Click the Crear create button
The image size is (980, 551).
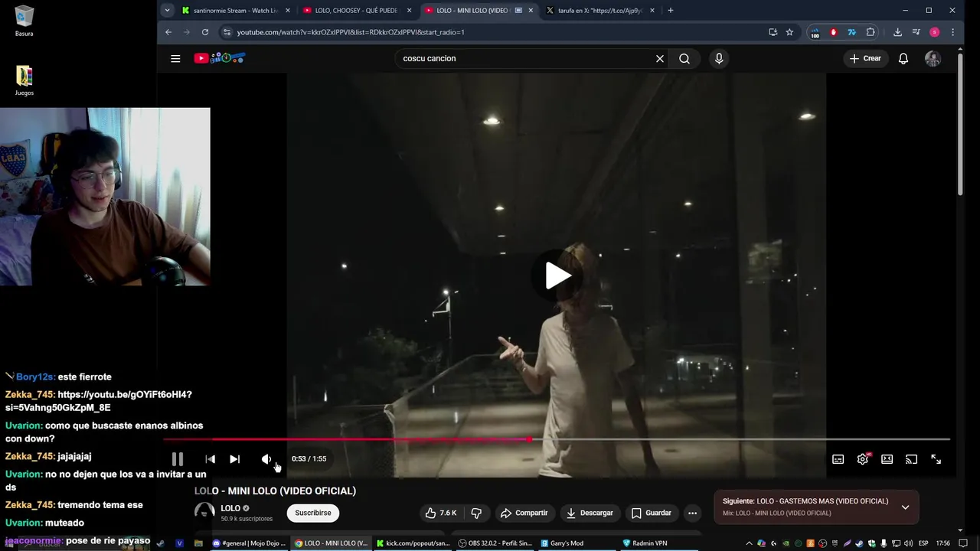click(865, 58)
